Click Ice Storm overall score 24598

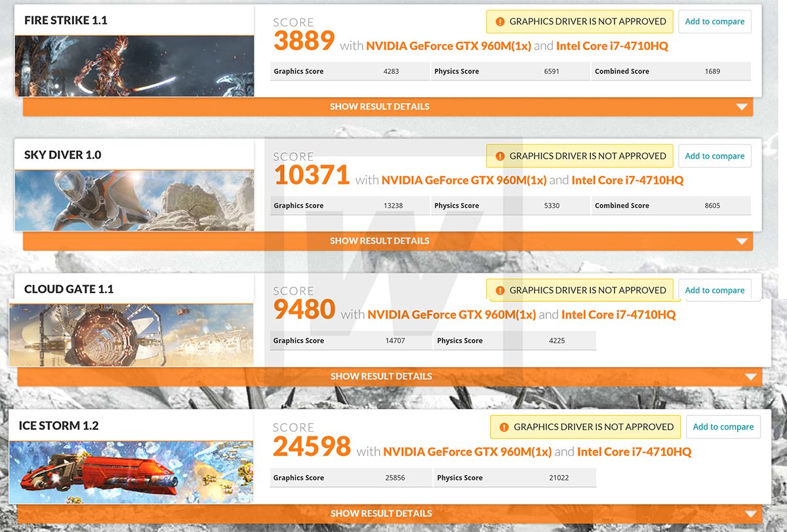[x=312, y=447]
